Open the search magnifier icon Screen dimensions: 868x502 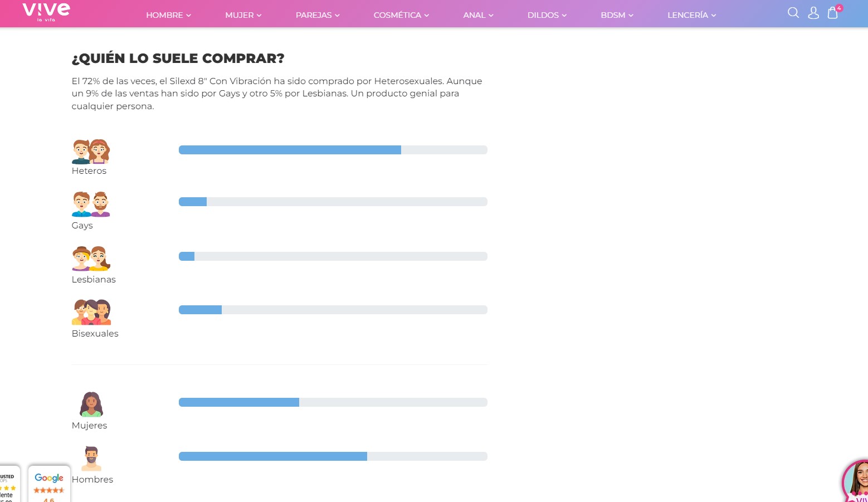tap(793, 13)
